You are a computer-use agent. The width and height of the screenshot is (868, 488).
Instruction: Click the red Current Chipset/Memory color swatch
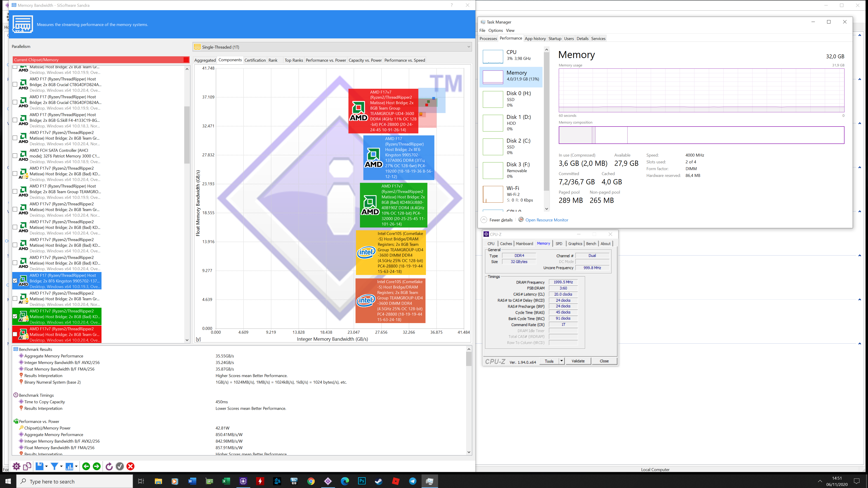(x=186, y=60)
